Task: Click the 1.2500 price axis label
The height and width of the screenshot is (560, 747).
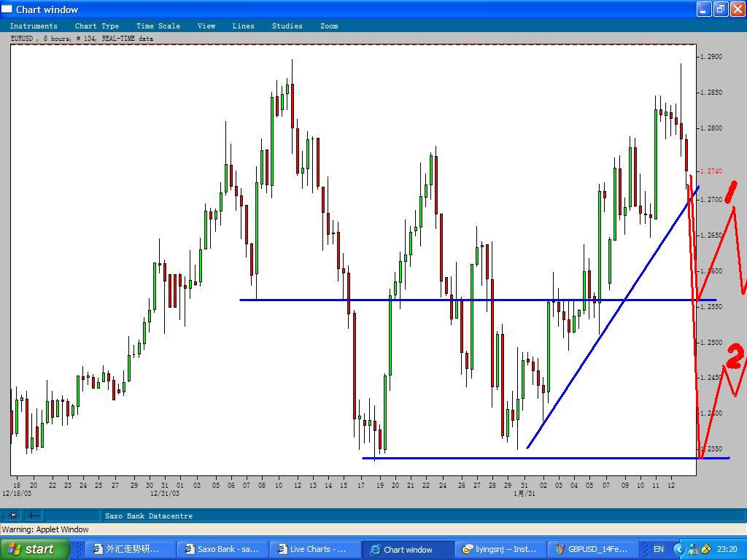Action: (711, 343)
